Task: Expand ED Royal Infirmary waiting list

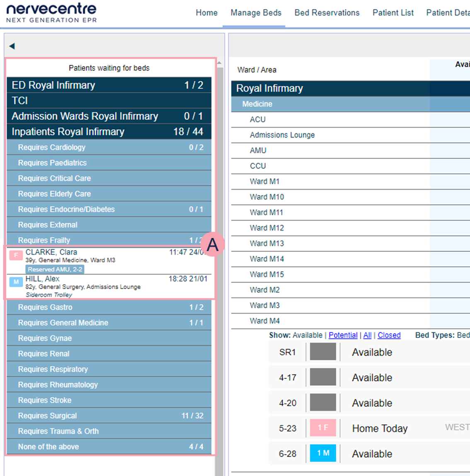Action: (x=109, y=85)
